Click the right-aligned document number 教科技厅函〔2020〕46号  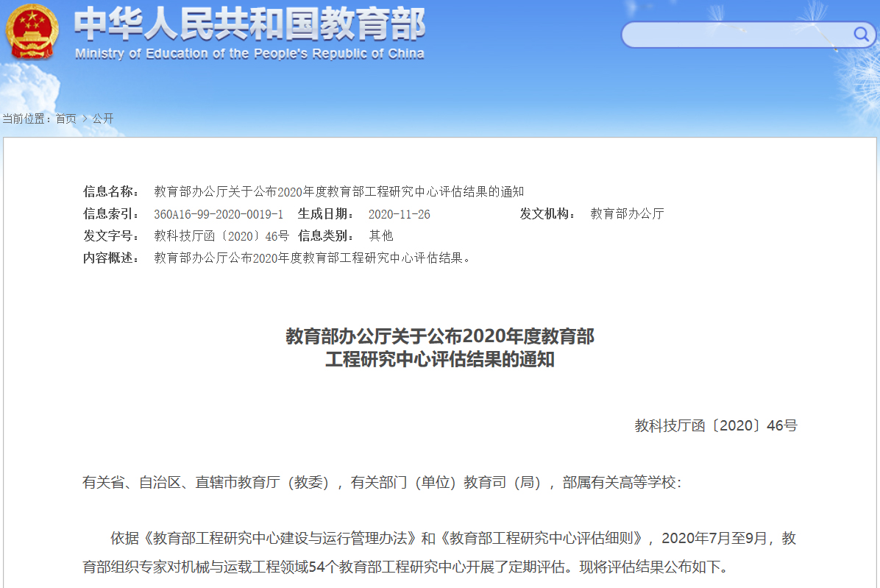[716, 425]
